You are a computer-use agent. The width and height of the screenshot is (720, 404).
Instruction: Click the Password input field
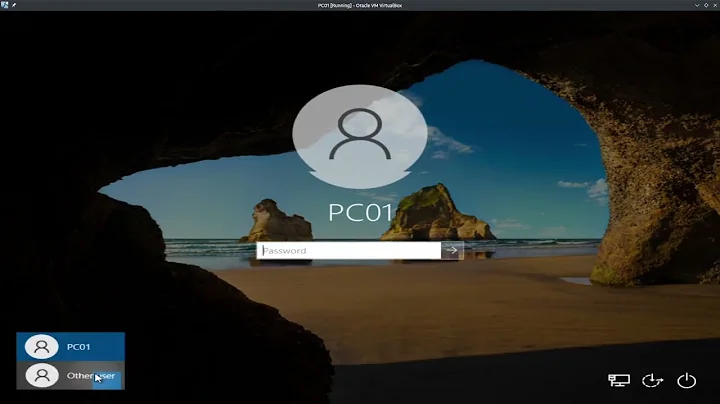point(349,251)
